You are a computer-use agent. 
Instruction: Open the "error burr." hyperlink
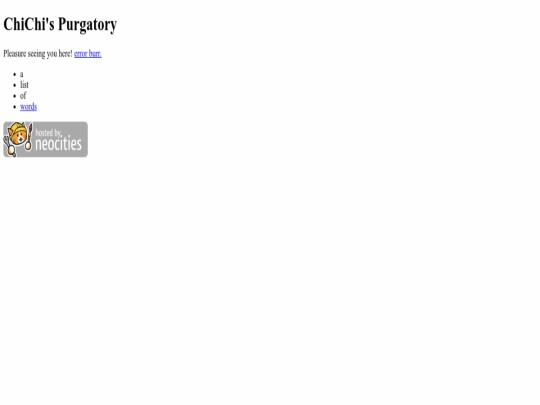click(87, 54)
